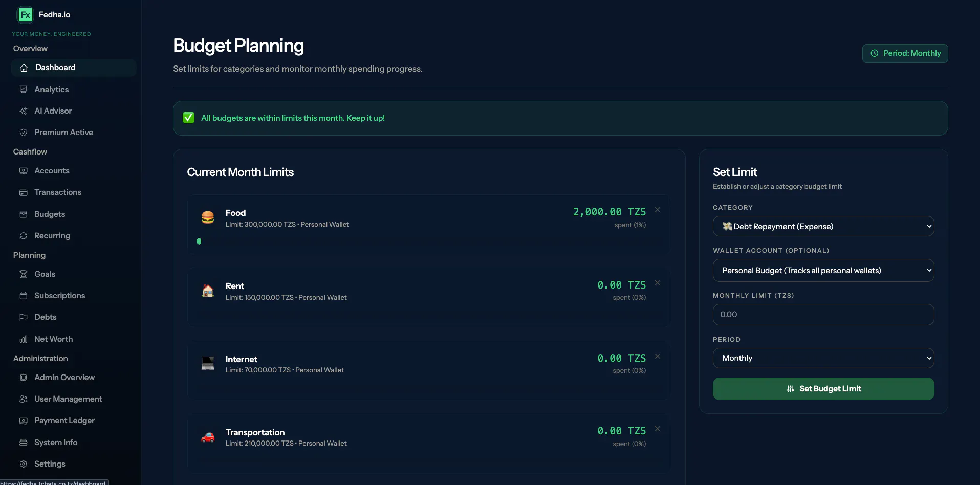This screenshot has height=485, width=980.
Task: Click the Premium Active shield icon
Action: (x=24, y=133)
